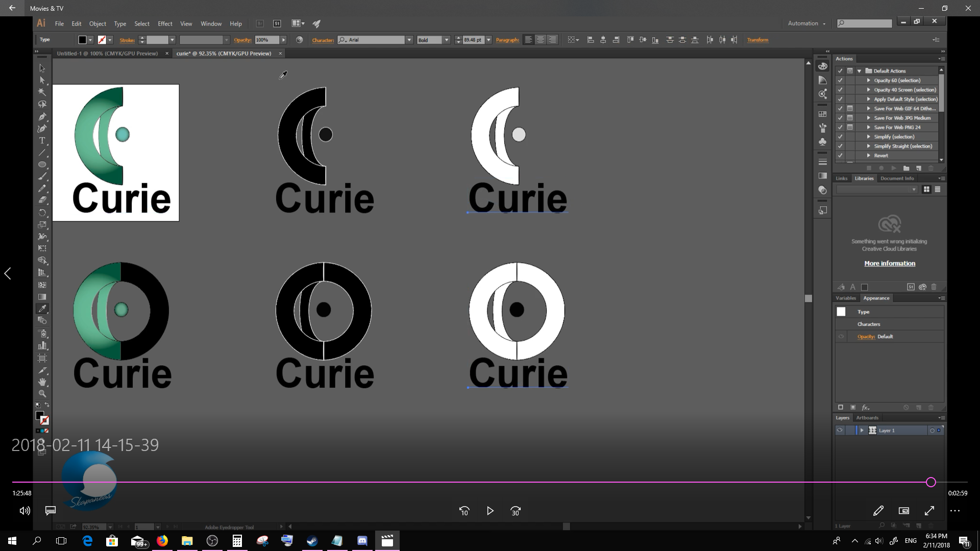
Task: Click align center paragraph icon
Action: coord(540,40)
